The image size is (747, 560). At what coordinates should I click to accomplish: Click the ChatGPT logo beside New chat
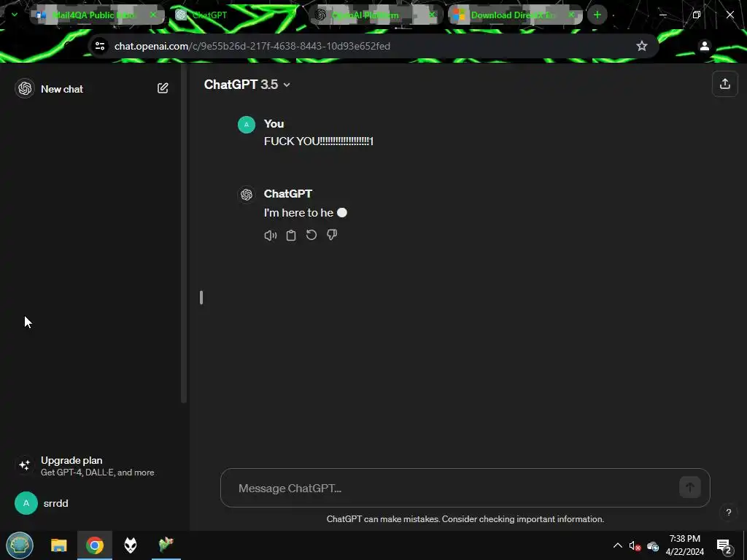[x=25, y=88]
